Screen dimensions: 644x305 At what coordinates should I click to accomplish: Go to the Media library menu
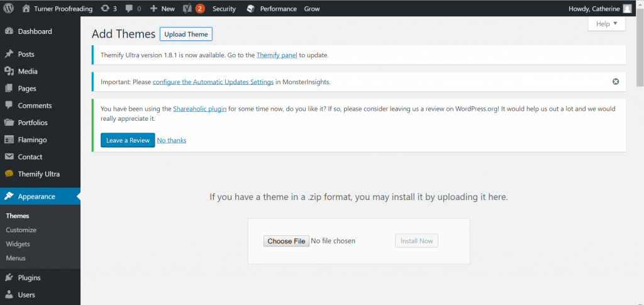[28, 72]
